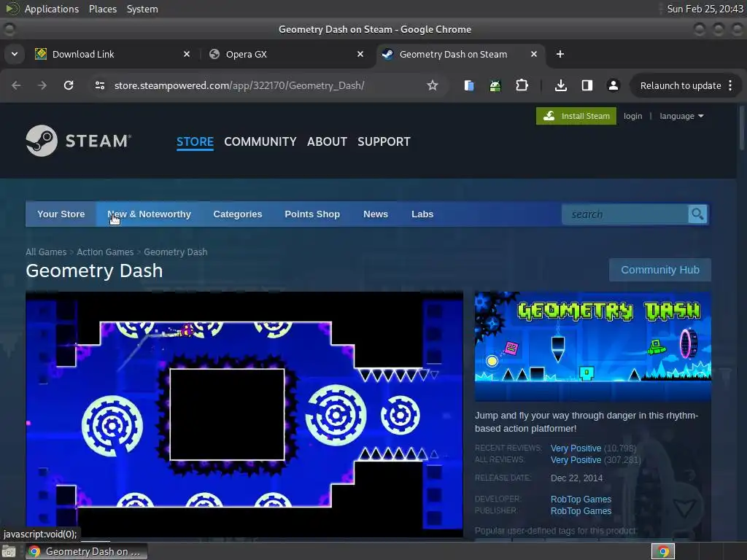Screen dimensions: 747x560
Task: Open all reviews Very Positive link
Action: [x=576, y=460]
